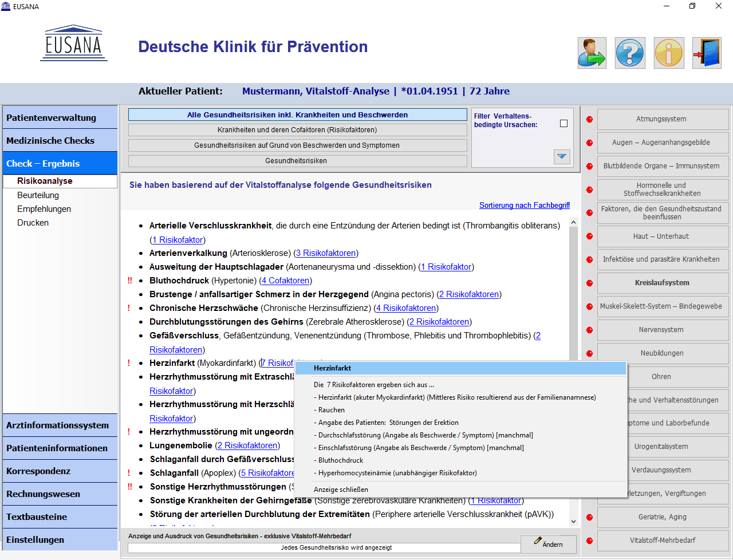
Task: Open Textbausteine section
Action: tap(60, 516)
